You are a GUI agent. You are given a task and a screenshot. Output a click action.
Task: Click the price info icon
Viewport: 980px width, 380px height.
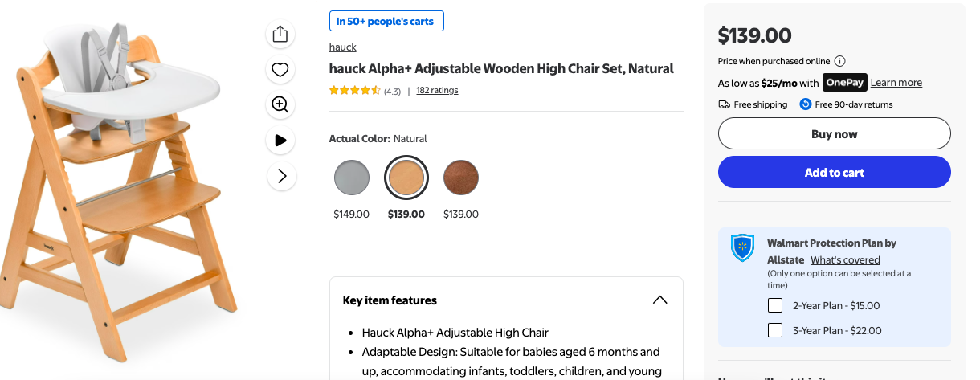(839, 61)
